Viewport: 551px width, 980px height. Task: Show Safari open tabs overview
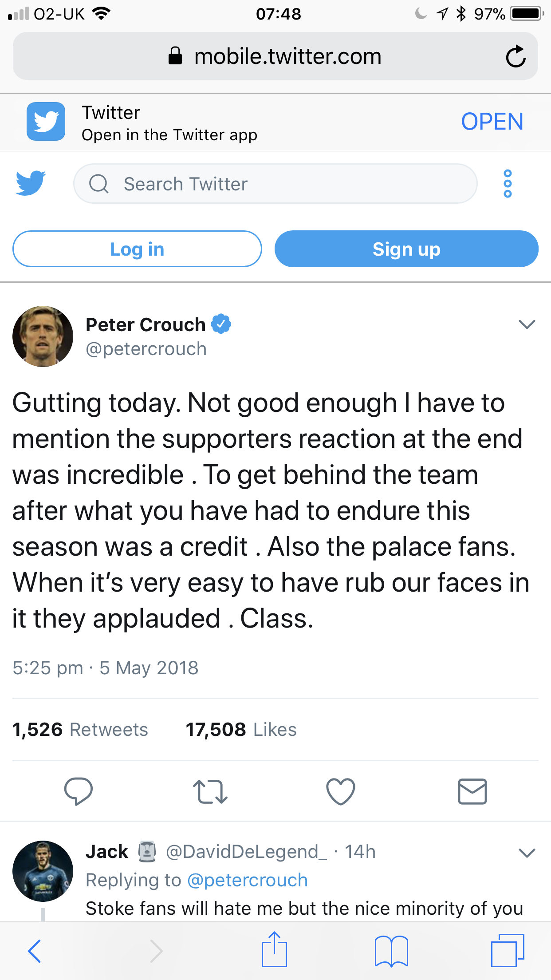(507, 951)
